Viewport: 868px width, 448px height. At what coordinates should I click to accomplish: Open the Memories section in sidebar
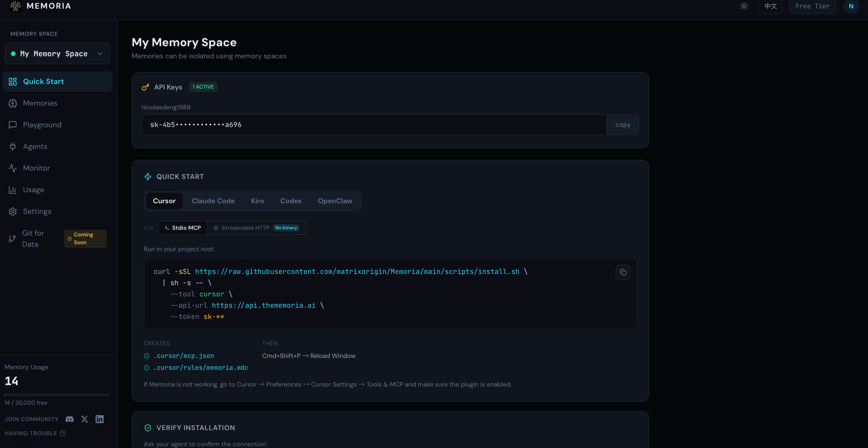coord(40,103)
